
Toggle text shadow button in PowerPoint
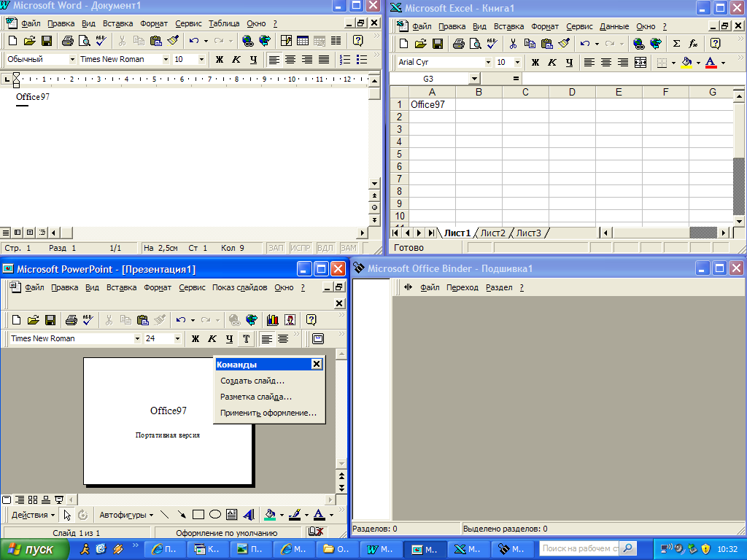click(246, 338)
